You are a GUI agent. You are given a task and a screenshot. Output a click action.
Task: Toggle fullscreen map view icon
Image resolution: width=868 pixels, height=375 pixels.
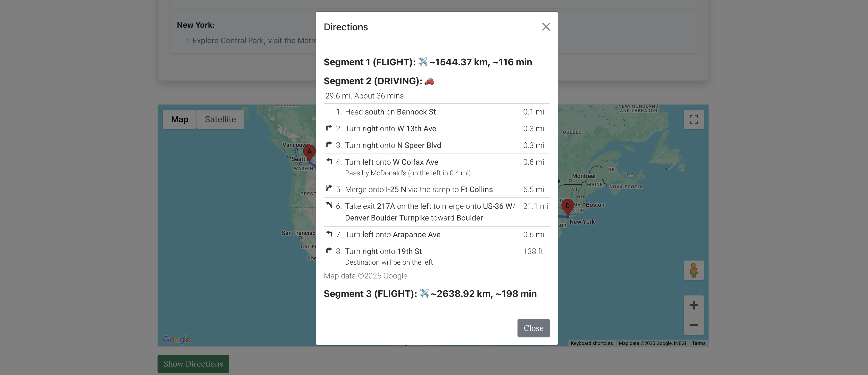(693, 119)
